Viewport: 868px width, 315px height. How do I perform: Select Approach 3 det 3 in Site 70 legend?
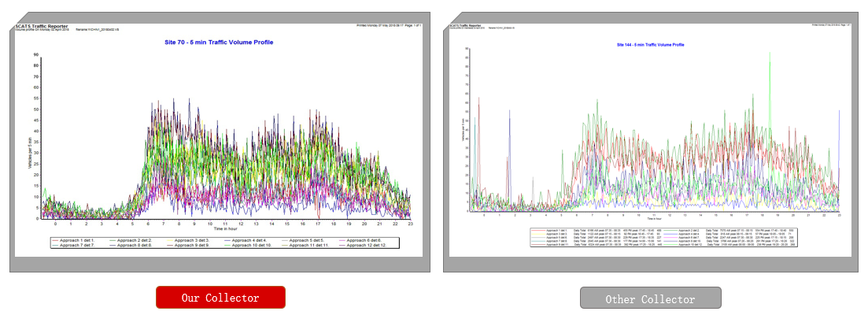click(189, 239)
